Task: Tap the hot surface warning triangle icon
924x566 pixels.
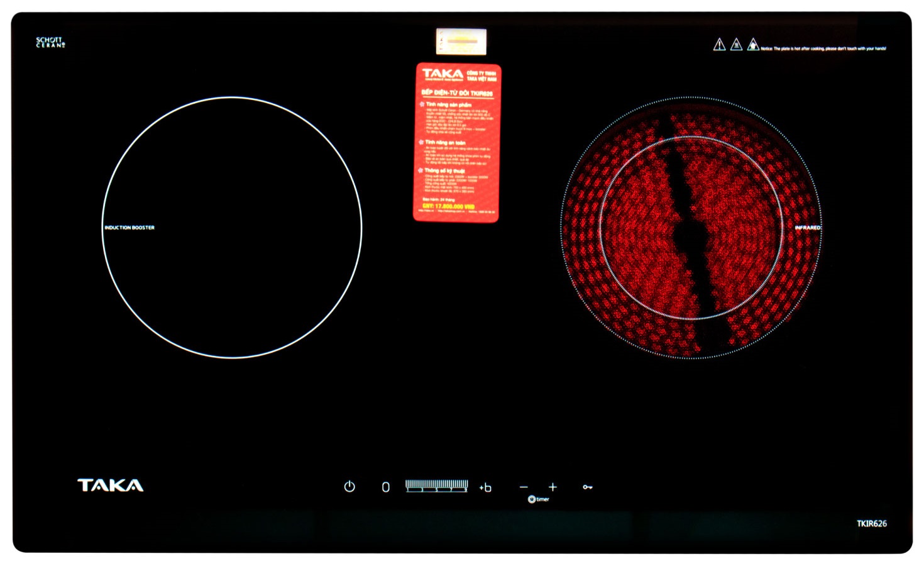Action: pos(737,45)
